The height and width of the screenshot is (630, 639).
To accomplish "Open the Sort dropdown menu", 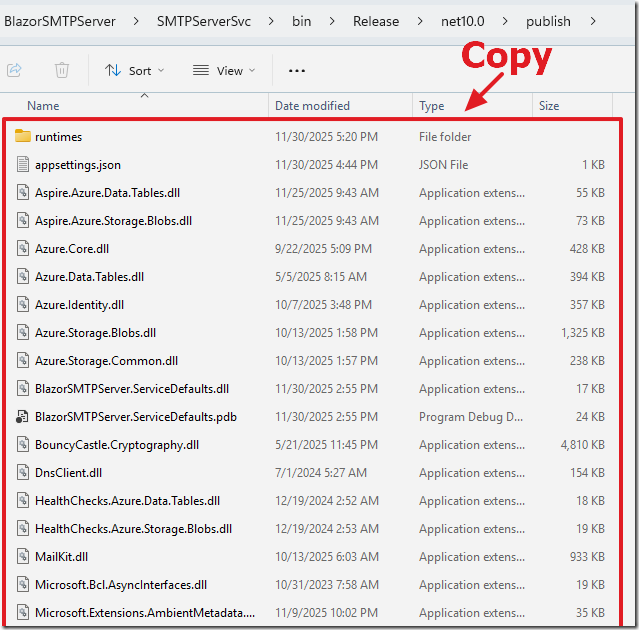I will click(x=135, y=71).
